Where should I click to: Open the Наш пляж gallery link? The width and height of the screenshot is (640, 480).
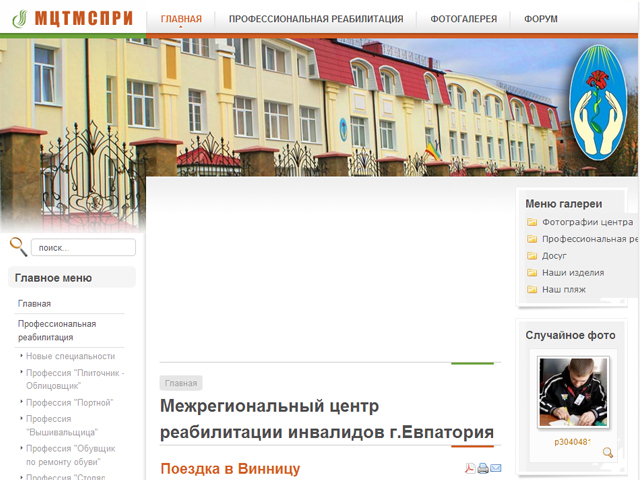[564, 289]
